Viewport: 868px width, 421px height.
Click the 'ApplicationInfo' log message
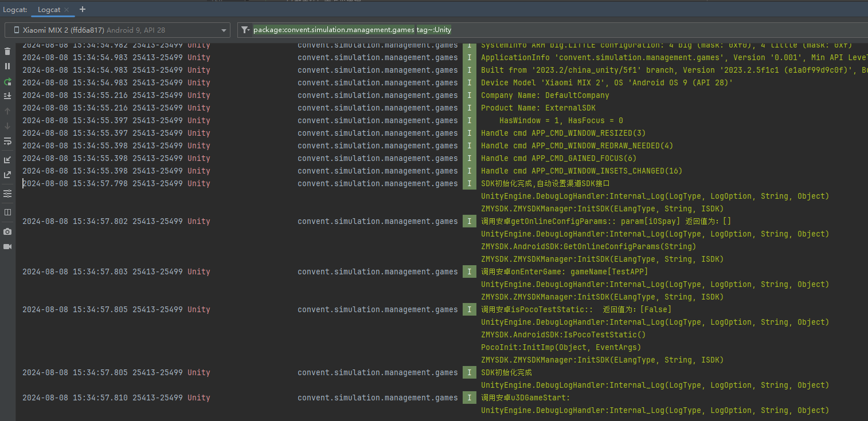tap(674, 57)
